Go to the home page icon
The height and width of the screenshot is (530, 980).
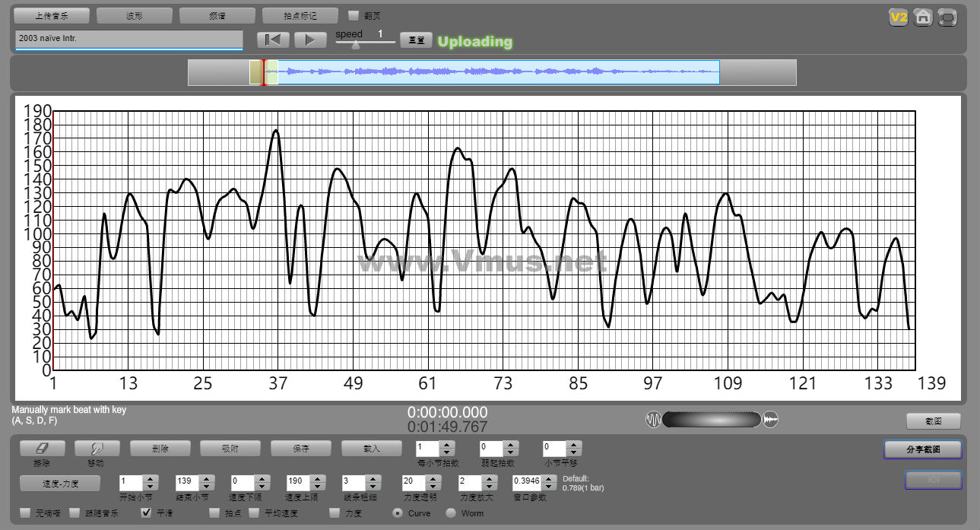click(923, 17)
